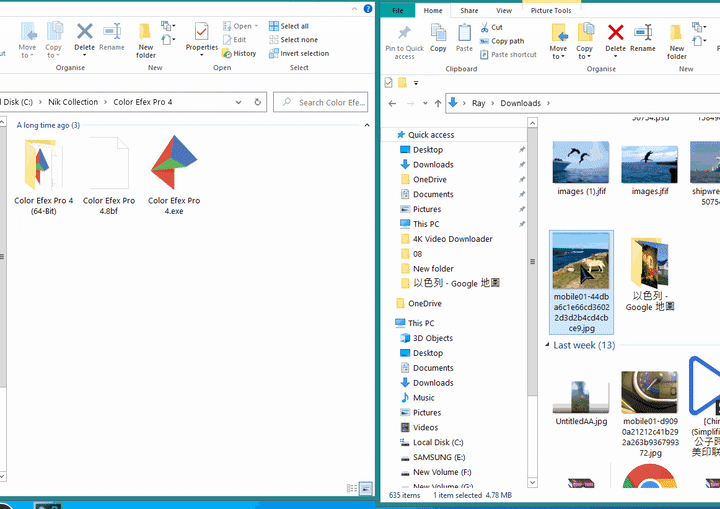Screen dimensions: 720x509
Task: Open the Picture Tools tab
Action: coord(550,10)
